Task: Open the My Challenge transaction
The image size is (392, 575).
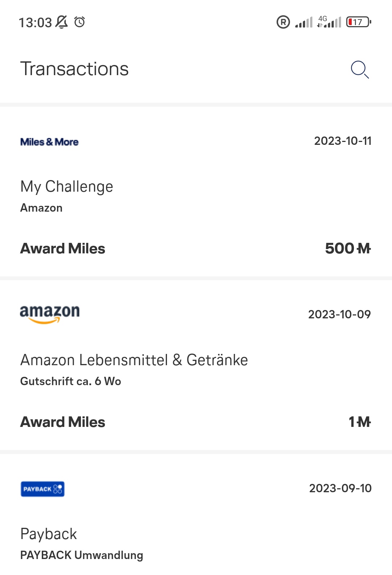Action: pyautogui.click(x=67, y=187)
